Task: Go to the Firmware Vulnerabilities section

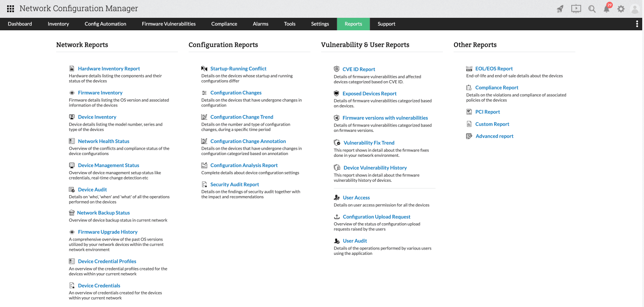Action: (168, 24)
